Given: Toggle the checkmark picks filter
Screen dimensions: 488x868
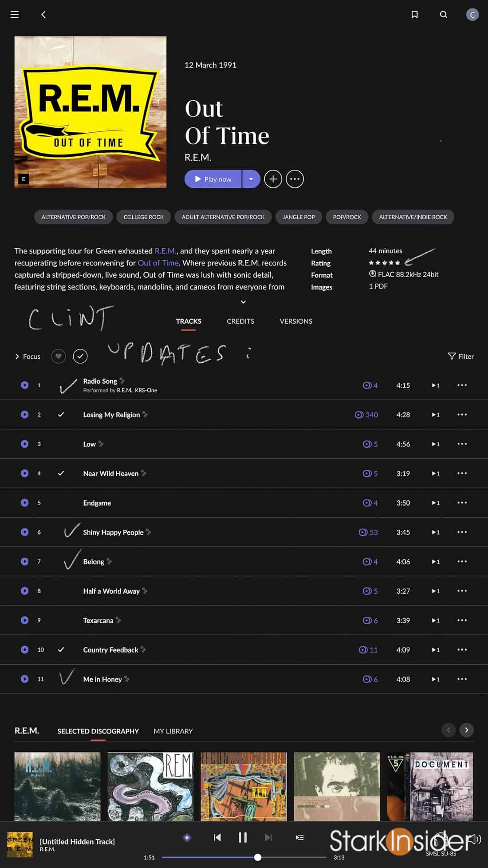Looking at the screenshot, I should click(x=80, y=356).
